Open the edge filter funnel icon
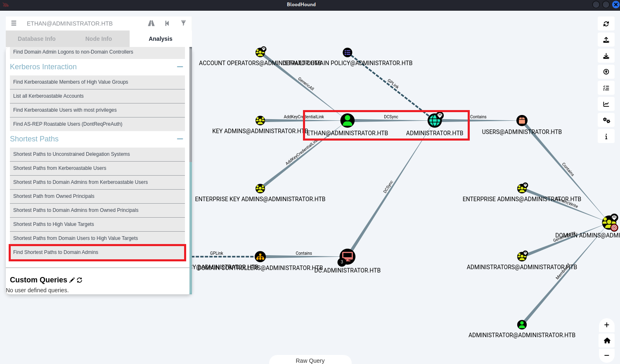 [x=183, y=23]
